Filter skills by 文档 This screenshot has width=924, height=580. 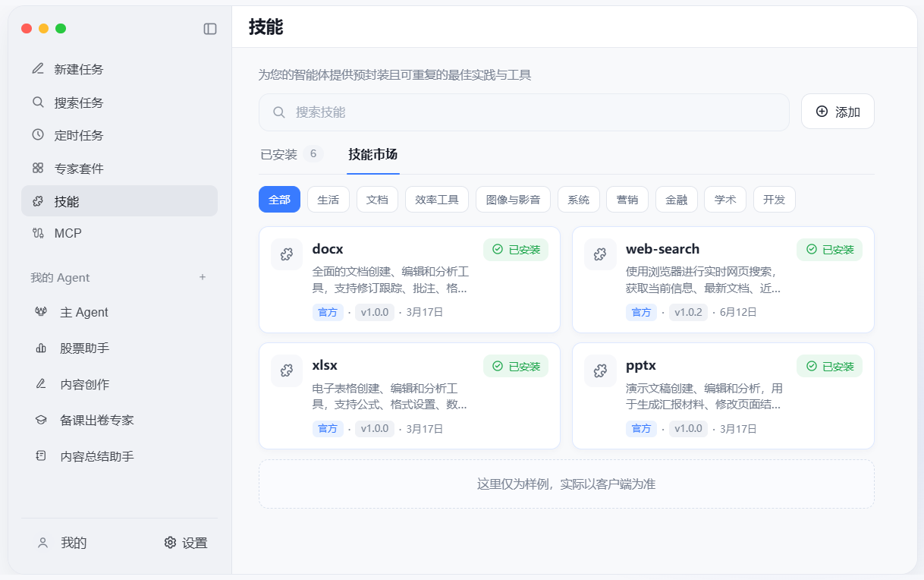pyautogui.click(x=377, y=200)
